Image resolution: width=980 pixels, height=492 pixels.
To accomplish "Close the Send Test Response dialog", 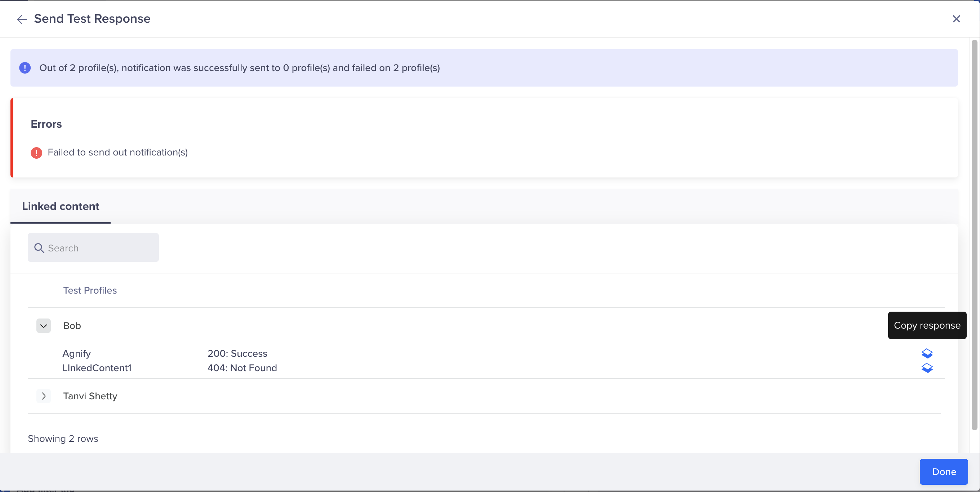I will pyautogui.click(x=956, y=19).
